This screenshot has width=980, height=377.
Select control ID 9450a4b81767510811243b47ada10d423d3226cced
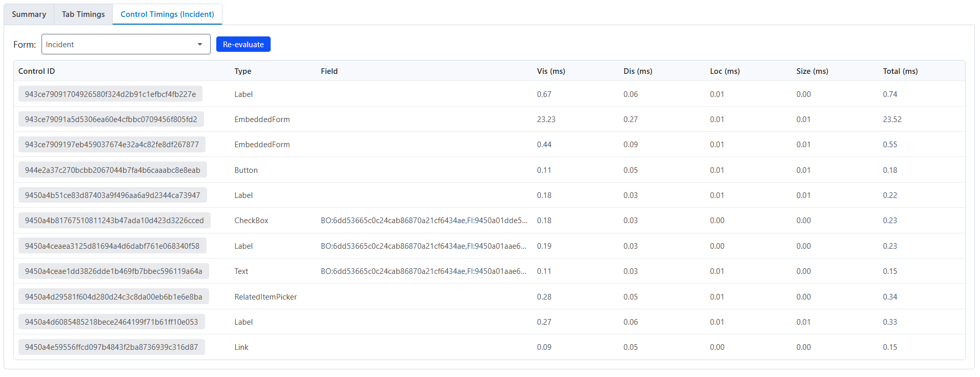pyautogui.click(x=114, y=221)
